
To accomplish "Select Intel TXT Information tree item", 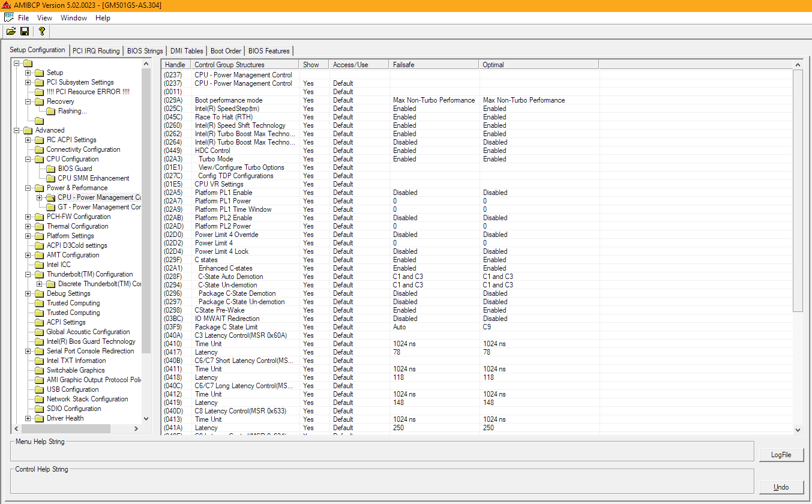I will (76, 361).
